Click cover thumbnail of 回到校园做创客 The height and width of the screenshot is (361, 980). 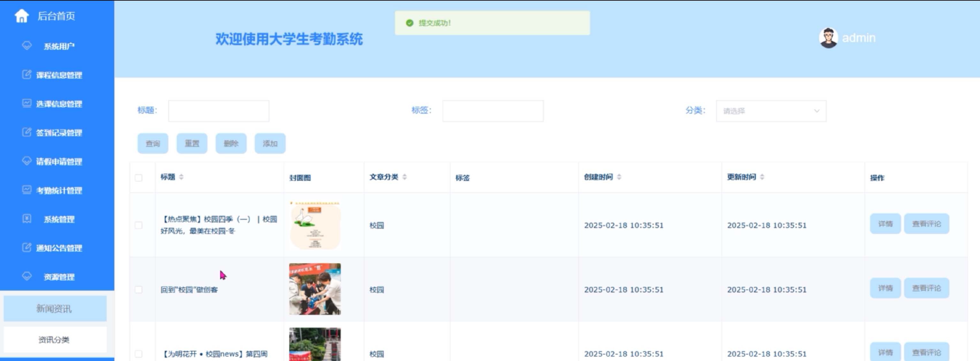click(315, 289)
